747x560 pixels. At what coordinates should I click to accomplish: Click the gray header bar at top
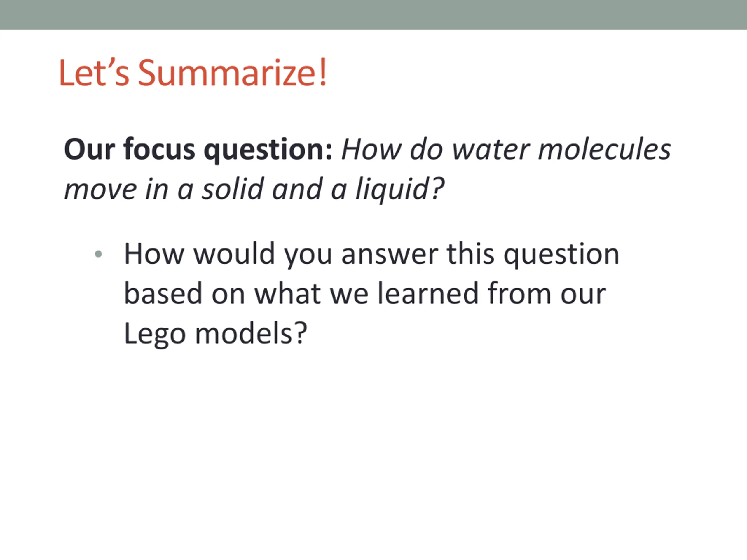click(x=373, y=15)
